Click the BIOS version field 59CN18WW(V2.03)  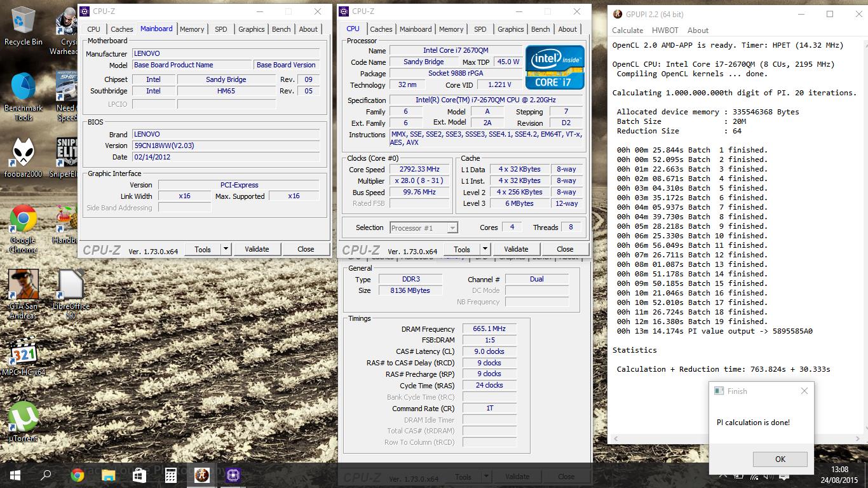click(226, 146)
